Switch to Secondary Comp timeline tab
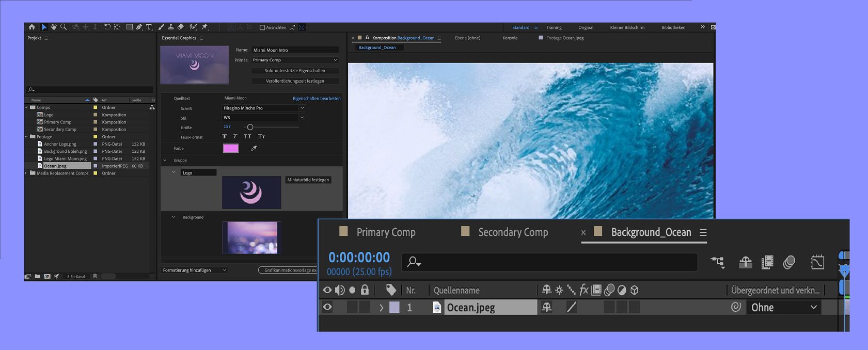Screen dimensions: 868x350 513,232
